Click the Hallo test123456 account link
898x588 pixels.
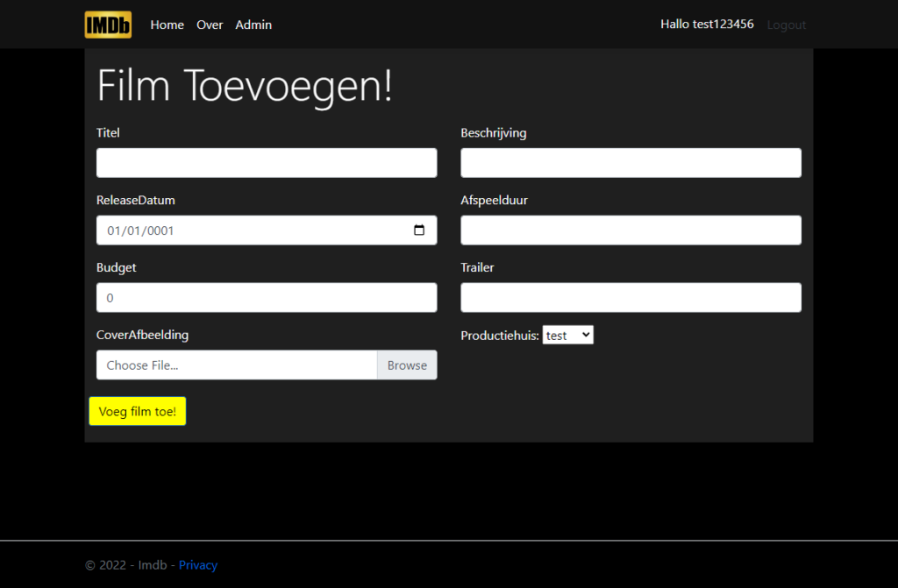coord(707,24)
